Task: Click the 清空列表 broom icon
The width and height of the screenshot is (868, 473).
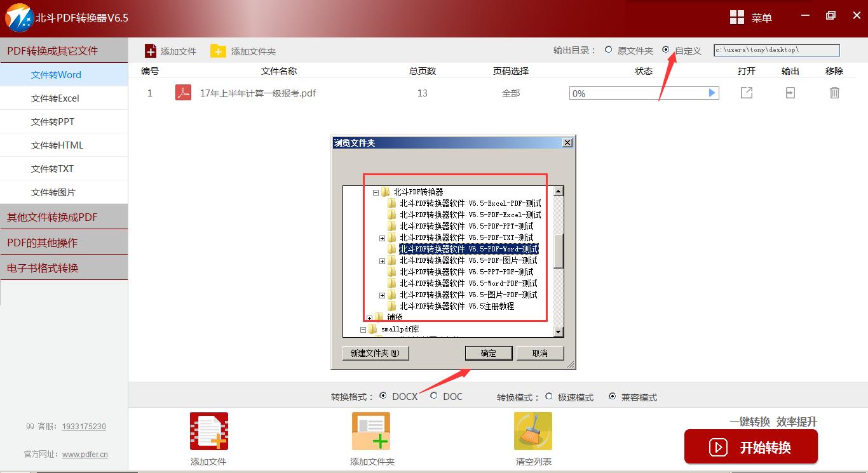Action: pyautogui.click(x=532, y=430)
